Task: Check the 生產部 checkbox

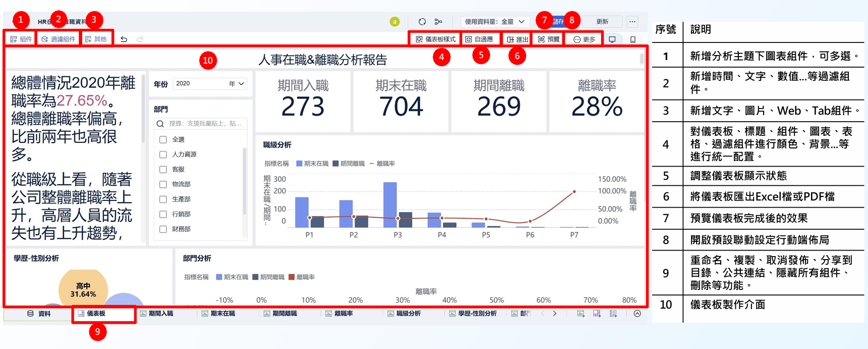Action: 163,199
